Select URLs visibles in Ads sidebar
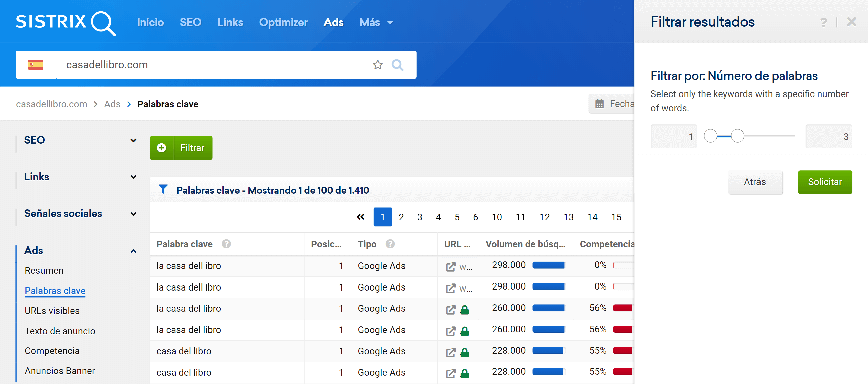Screen dimensions: 868x384 click(x=52, y=311)
